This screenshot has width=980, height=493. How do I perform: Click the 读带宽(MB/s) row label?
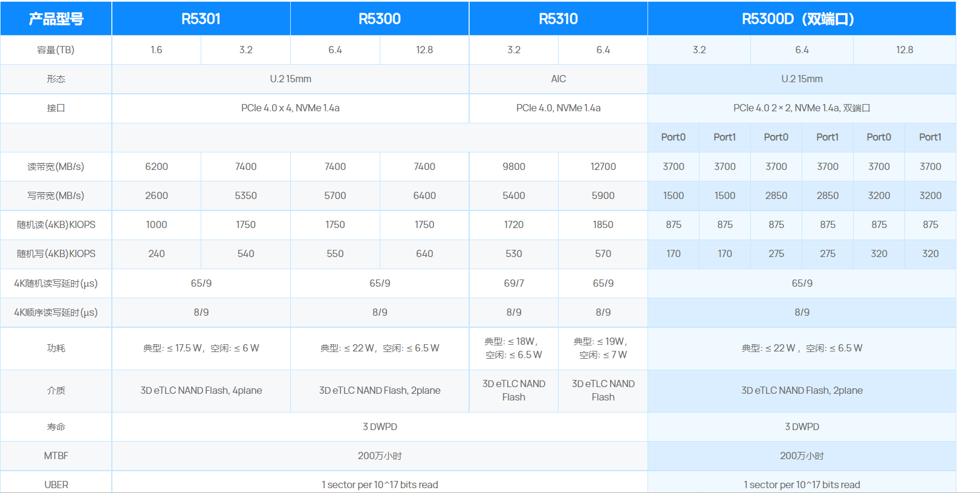[56, 167]
